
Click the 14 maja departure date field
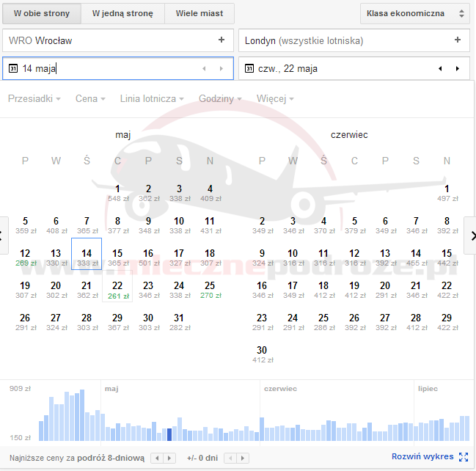coord(118,68)
